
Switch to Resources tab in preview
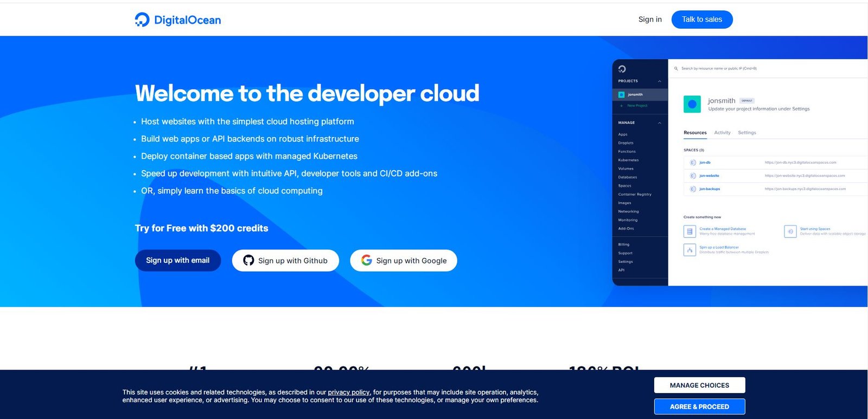695,133
